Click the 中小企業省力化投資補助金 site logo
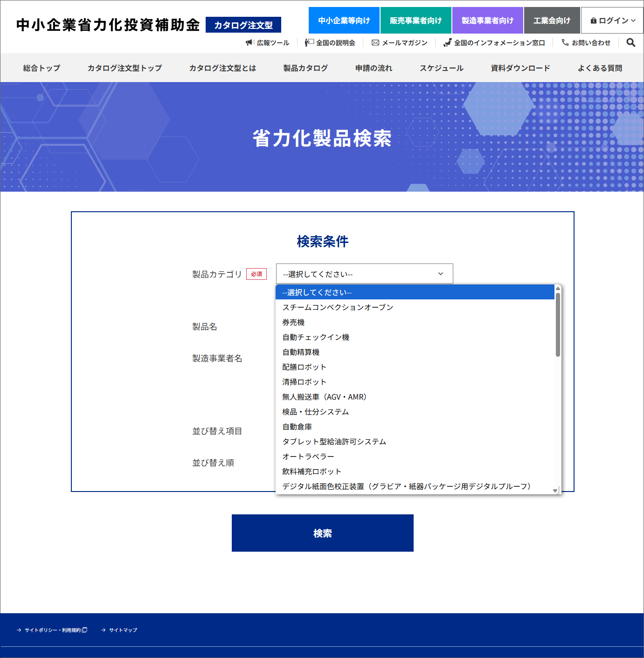This screenshot has width=644, height=658. point(108,25)
